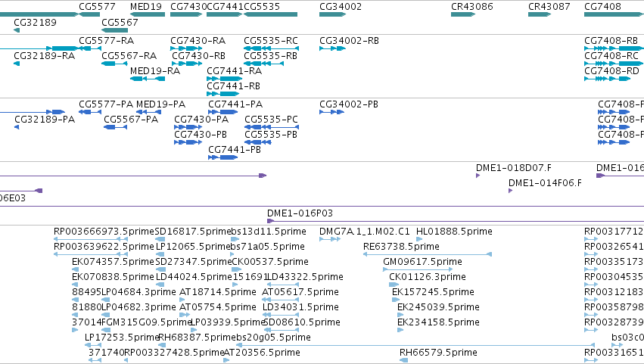Select protein label MED19-PA
The height and width of the screenshot is (364, 644).
[x=160, y=104]
